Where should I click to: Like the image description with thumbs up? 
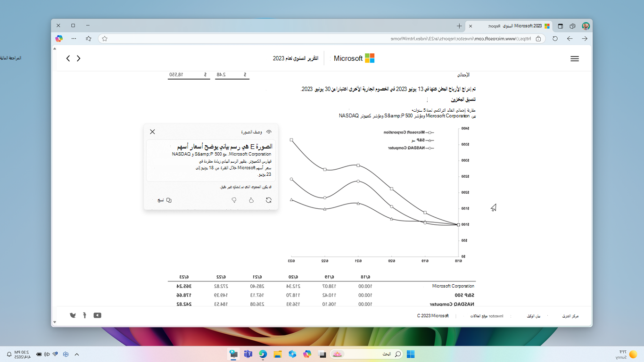[251, 200]
